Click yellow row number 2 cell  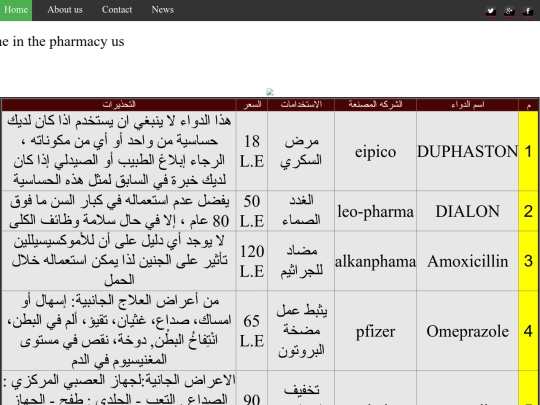tap(528, 211)
